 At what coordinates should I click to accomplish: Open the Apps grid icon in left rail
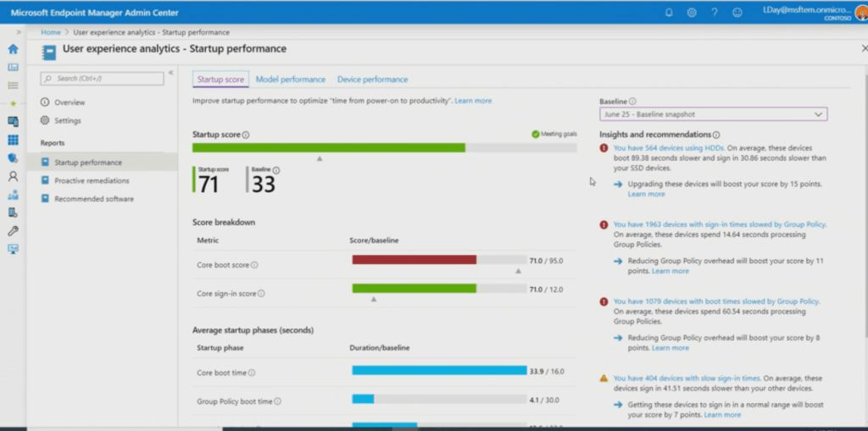(13, 140)
